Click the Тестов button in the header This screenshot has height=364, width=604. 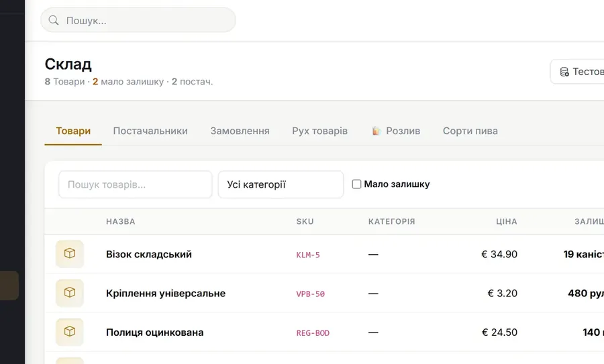click(x=577, y=72)
